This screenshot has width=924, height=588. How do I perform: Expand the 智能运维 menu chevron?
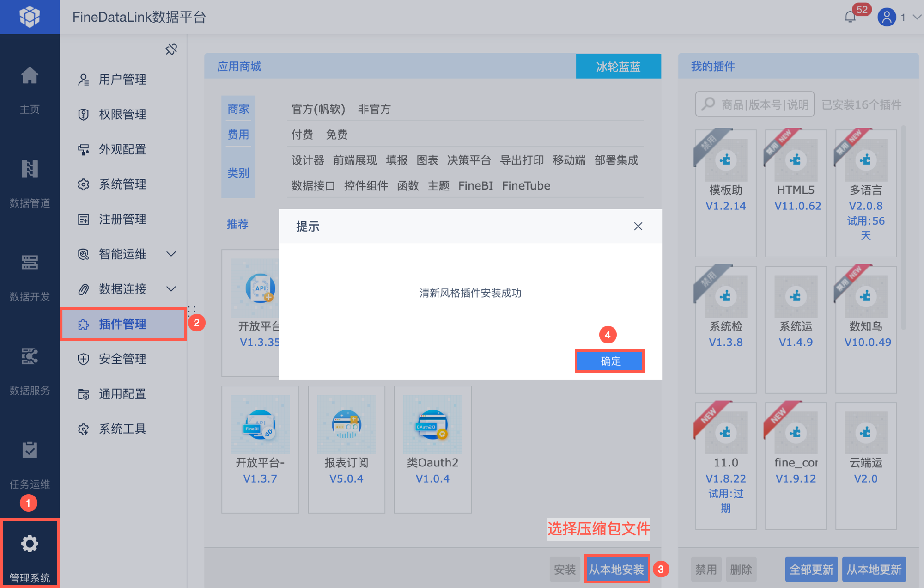(171, 254)
